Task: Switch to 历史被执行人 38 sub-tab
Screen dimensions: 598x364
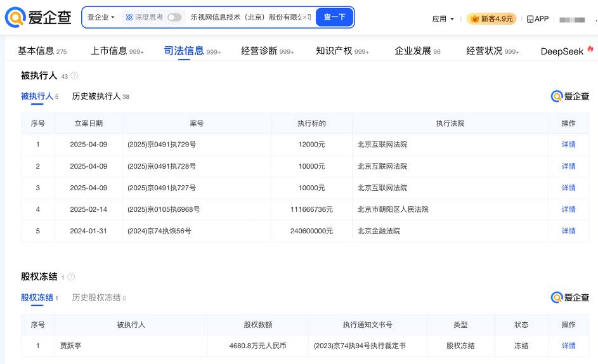Action: point(100,96)
